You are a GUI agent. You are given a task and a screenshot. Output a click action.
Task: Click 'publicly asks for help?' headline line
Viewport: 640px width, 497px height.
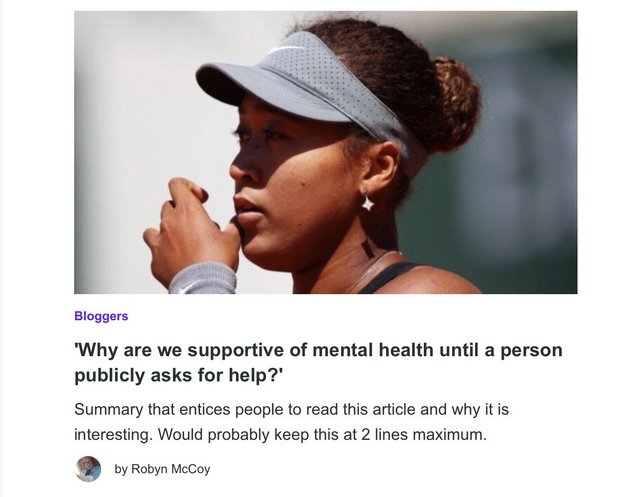coord(178,375)
